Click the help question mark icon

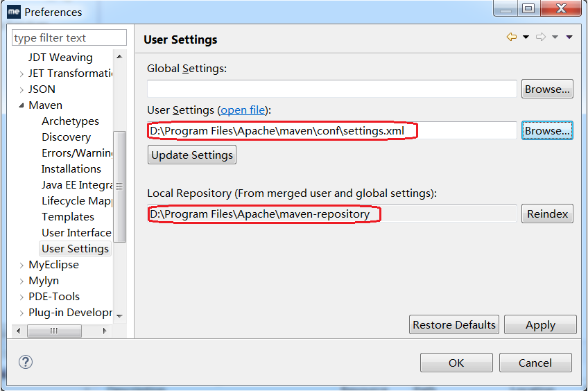tap(26, 362)
